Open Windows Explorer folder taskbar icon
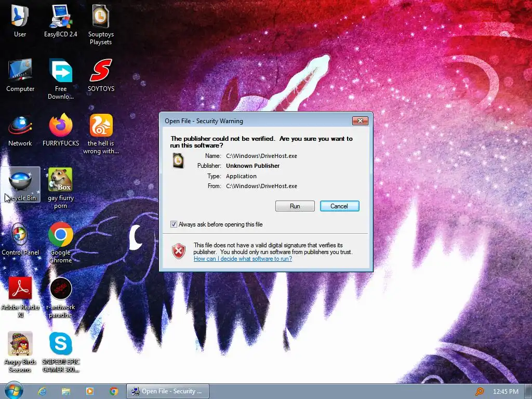532x399 pixels. [x=66, y=391]
